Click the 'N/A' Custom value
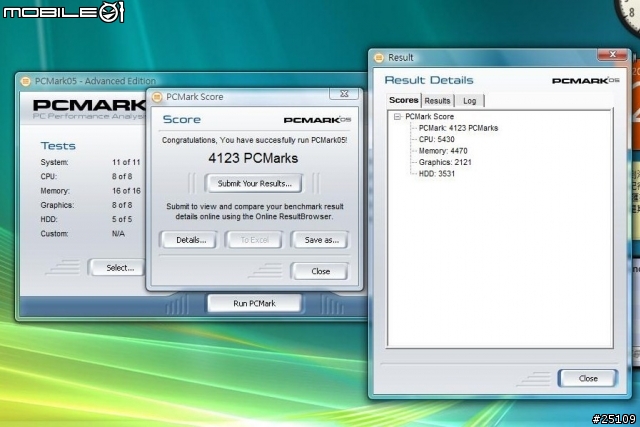The image size is (640, 427). click(118, 234)
